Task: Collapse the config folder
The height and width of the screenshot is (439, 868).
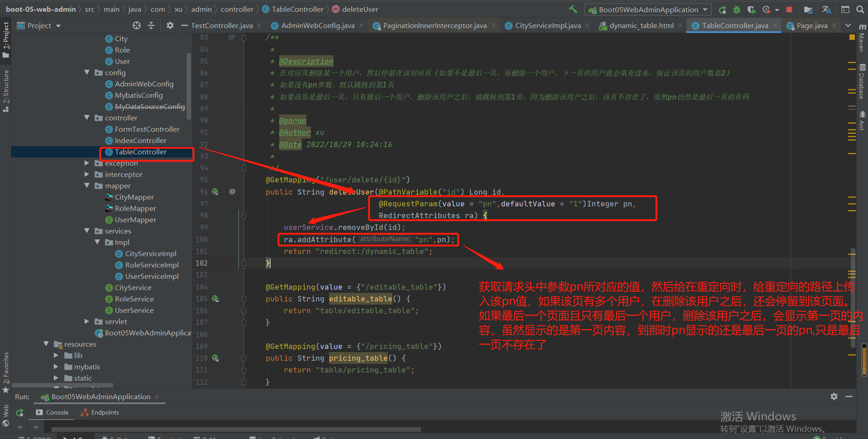Action: click(x=87, y=72)
